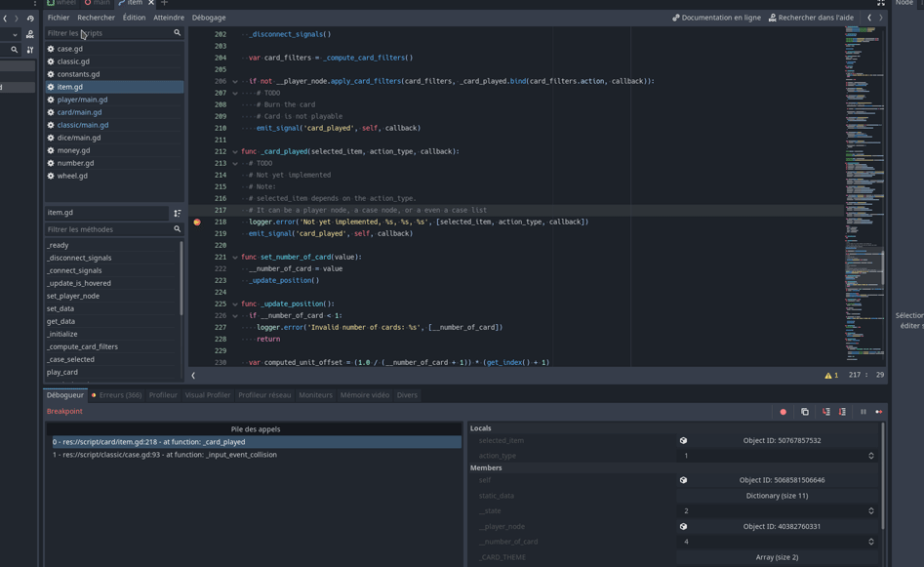This screenshot has height=567, width=924.
Task: Open classic.gd script
Action: (x=114, y=61)
